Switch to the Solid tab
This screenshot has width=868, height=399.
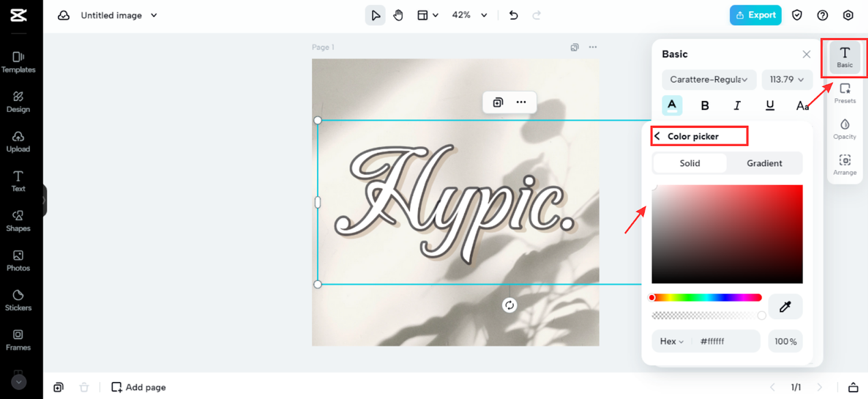click(690, 163)
